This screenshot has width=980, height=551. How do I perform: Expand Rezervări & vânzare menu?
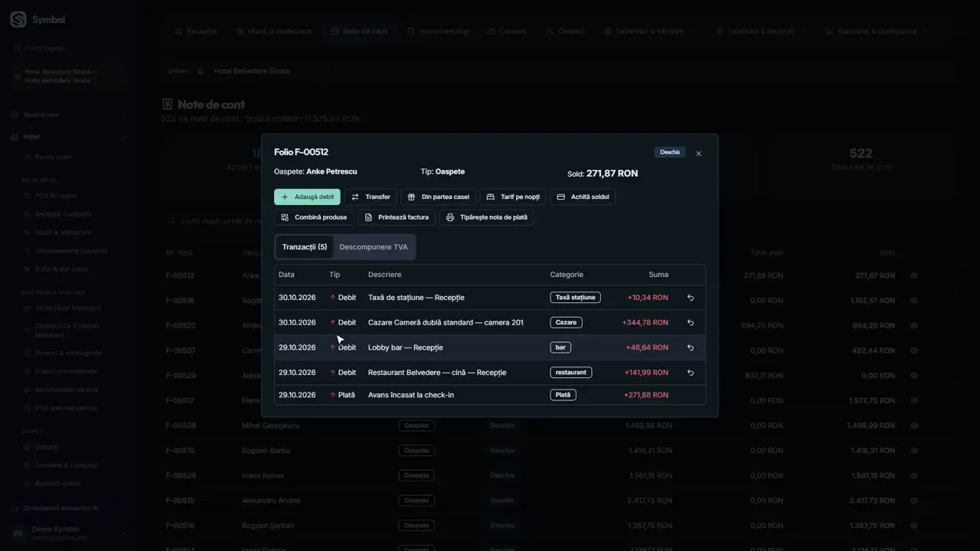(x=649, y=31)
